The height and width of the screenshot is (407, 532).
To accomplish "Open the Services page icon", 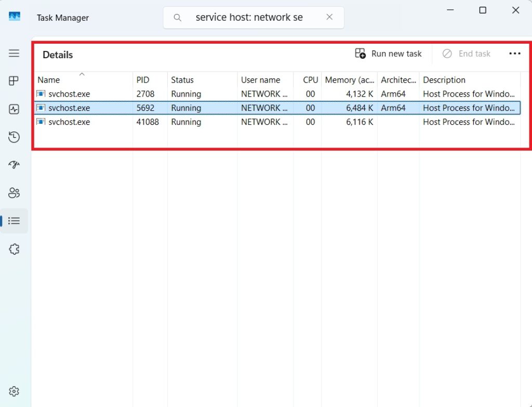I will pyautogui.click(x=14, y=249).
